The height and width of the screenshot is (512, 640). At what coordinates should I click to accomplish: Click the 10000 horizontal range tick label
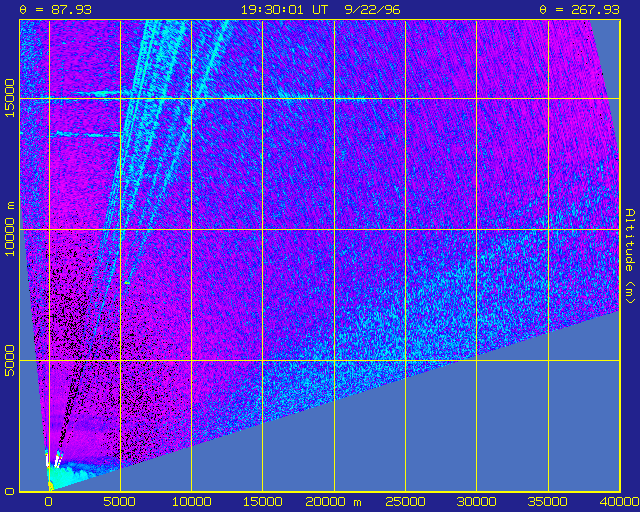point(191,502)
